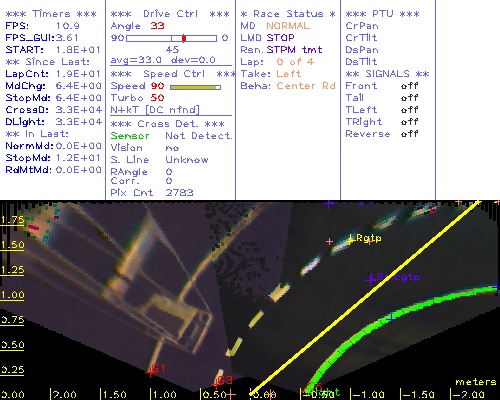Click the Timers panel header

click(x=51, y=14)
